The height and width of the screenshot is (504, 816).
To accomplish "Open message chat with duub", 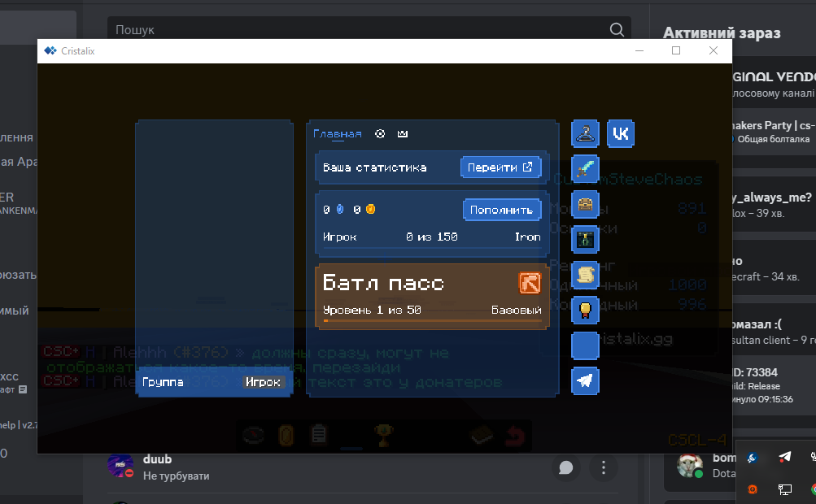I will tap(565, 467).
